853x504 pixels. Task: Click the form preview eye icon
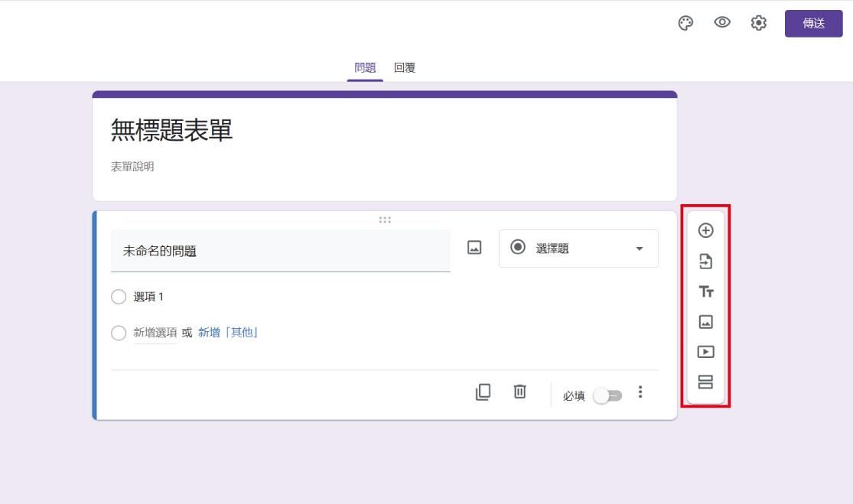(x=721, y=24)
